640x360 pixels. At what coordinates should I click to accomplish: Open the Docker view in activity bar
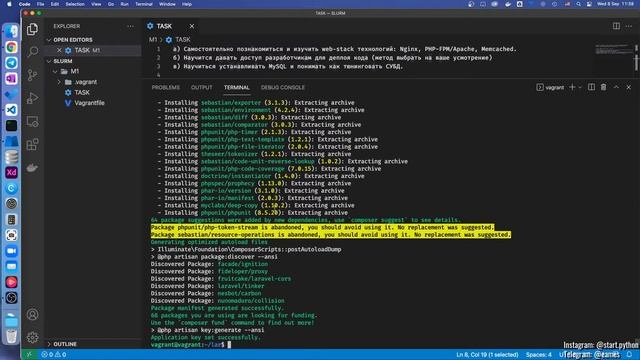pyautogui.click(x=32, y=167)
